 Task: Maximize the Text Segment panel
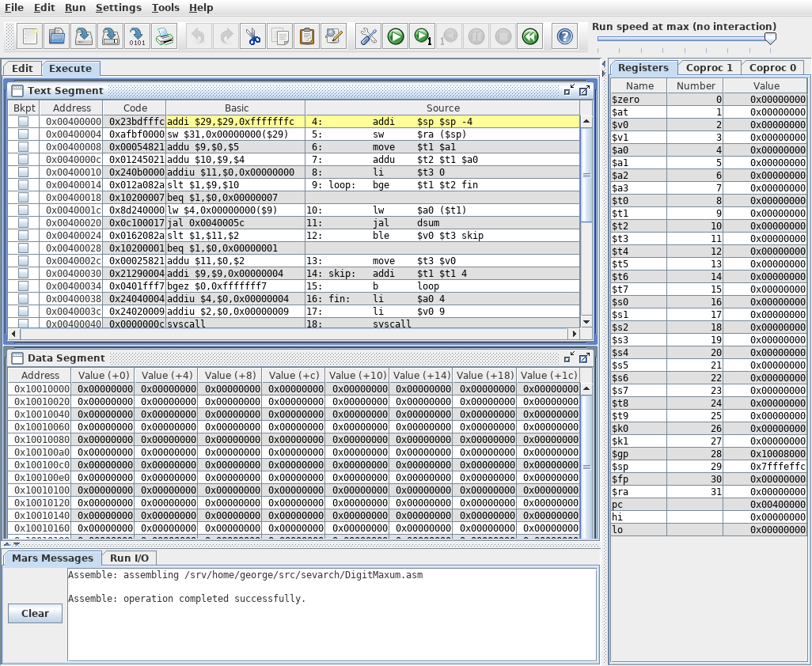point(584,91)
